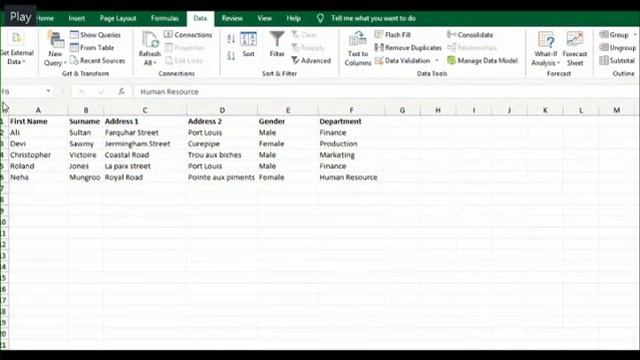This screenshot has height=360, width=640.
Task: Click the Play overlay button
Action: pyautogui.click(x=20, y=17)
